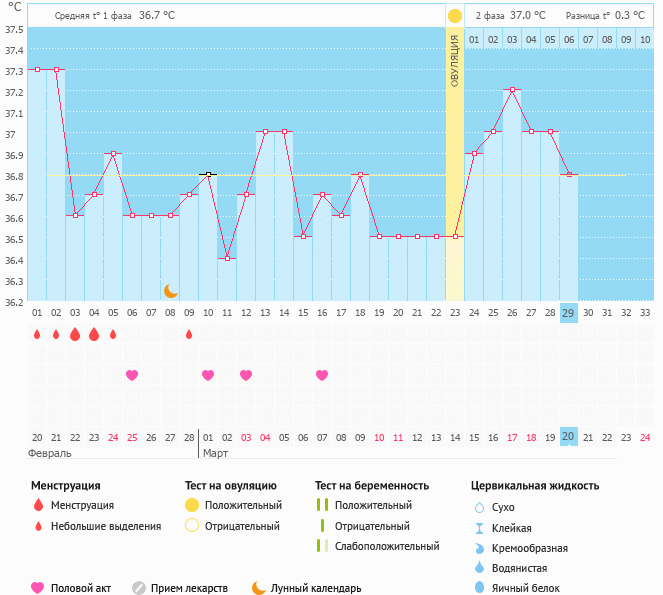Click the yellow ovulation circle above the chart
The width and height of the screenshot is (663, 595).
pos(455,16)
